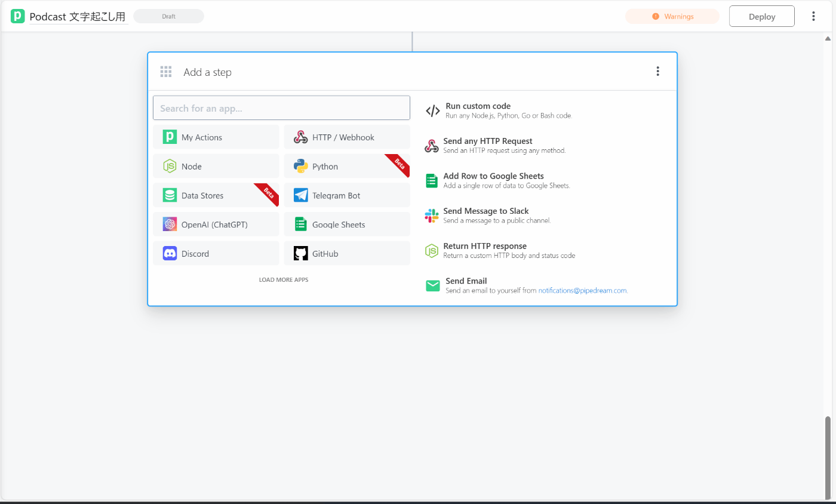Choose the Node app tile
This screenshot has height=504, width=836.
pyautogui.click(x=216, y=166)
